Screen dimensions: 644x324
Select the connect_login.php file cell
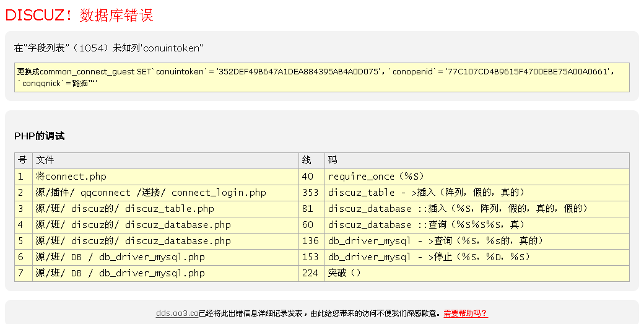click(x=165, y=193)
